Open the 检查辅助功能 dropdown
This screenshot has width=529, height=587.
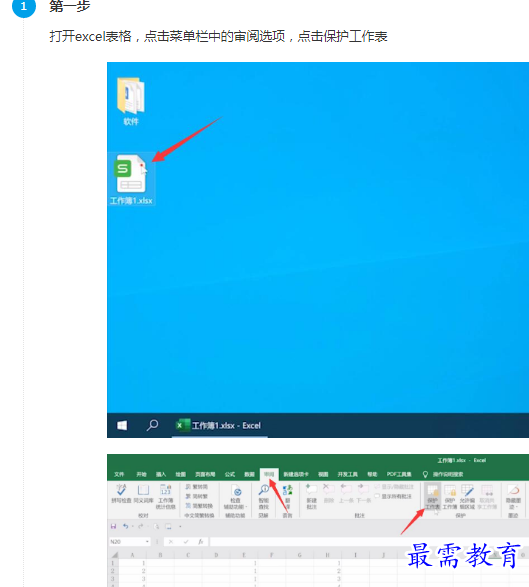[235, 496]
